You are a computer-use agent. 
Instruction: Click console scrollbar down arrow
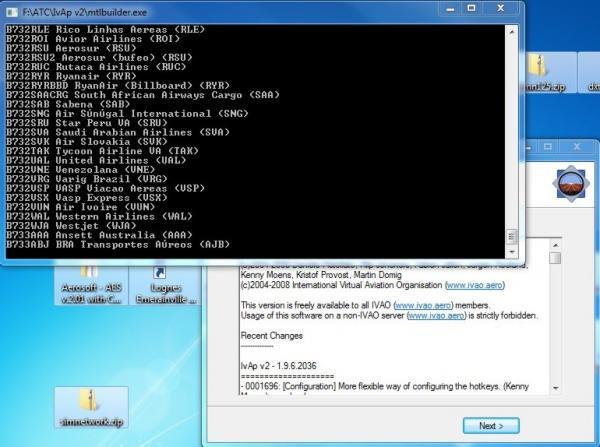tap(512, 252)
